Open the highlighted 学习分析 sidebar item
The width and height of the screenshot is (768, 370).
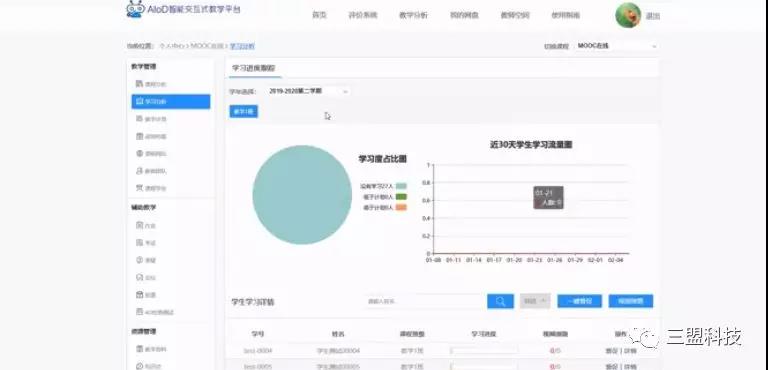(170, 101)
